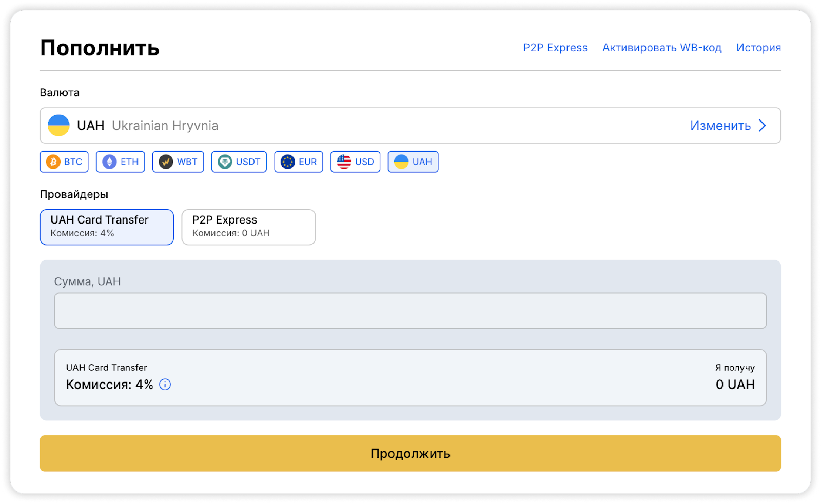Screen dimensions: 821x504
Task: Click the Ukrainian flag in currency field
Action: click(58, 126)
